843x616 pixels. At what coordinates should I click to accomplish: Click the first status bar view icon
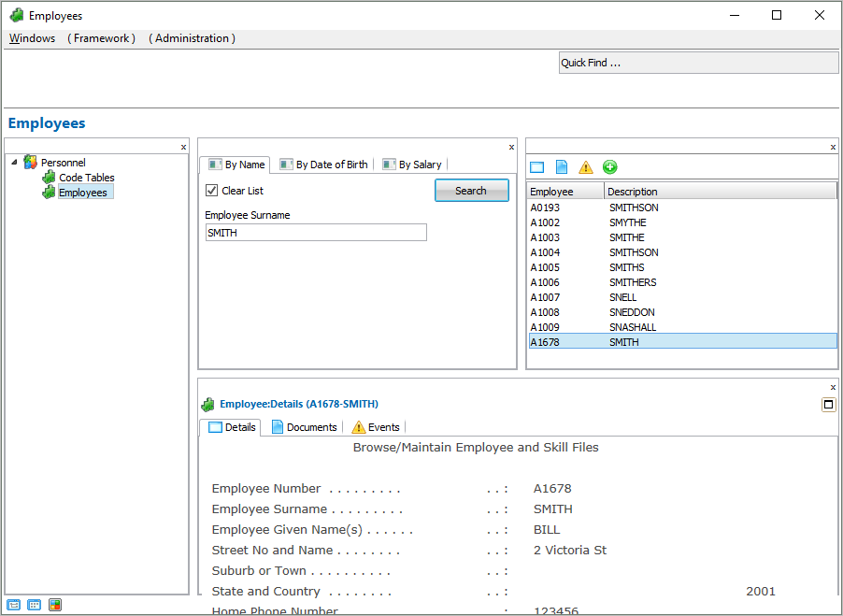(14, 605)
